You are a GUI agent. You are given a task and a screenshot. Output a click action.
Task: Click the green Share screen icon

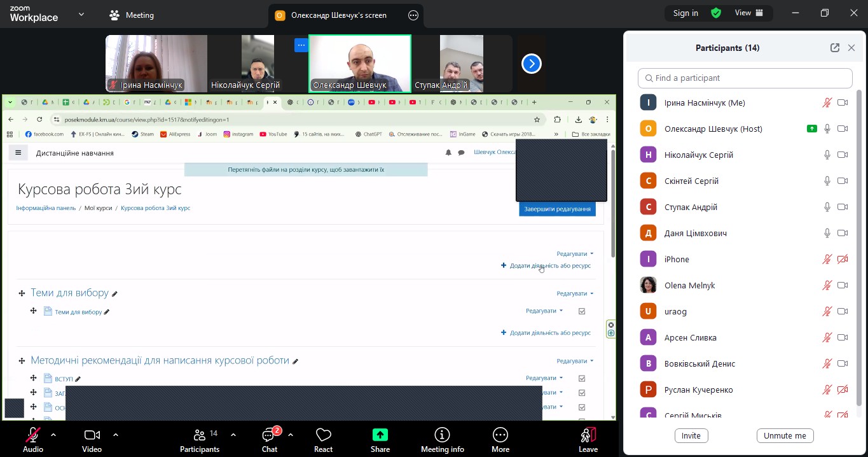coord(380,435)
